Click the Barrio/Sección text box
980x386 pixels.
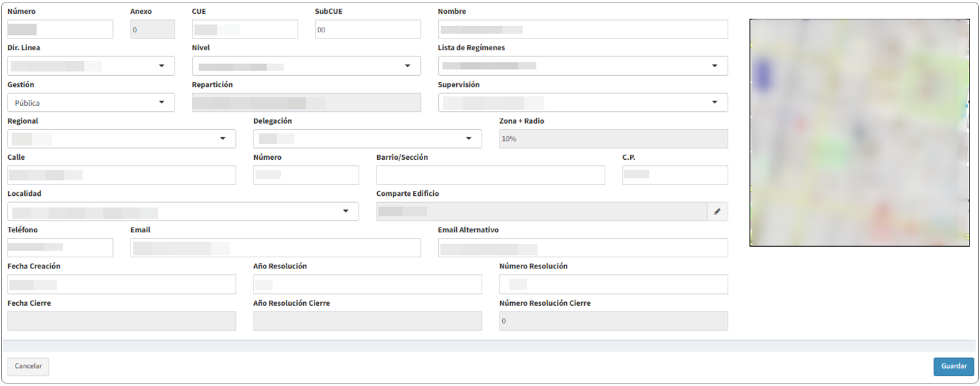tap(490, 175)
